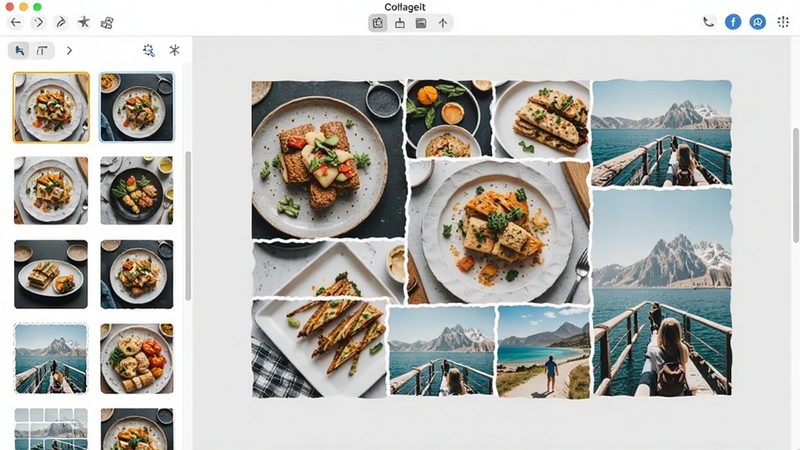
Task: Activate the selection pointer tool
Action: (x=19, y=51)
